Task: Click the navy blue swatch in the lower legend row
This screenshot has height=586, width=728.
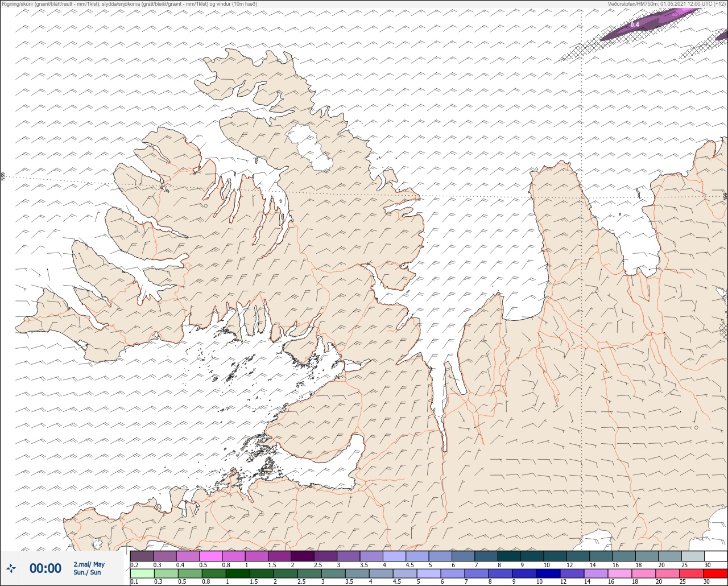Action: pos(548,573)
